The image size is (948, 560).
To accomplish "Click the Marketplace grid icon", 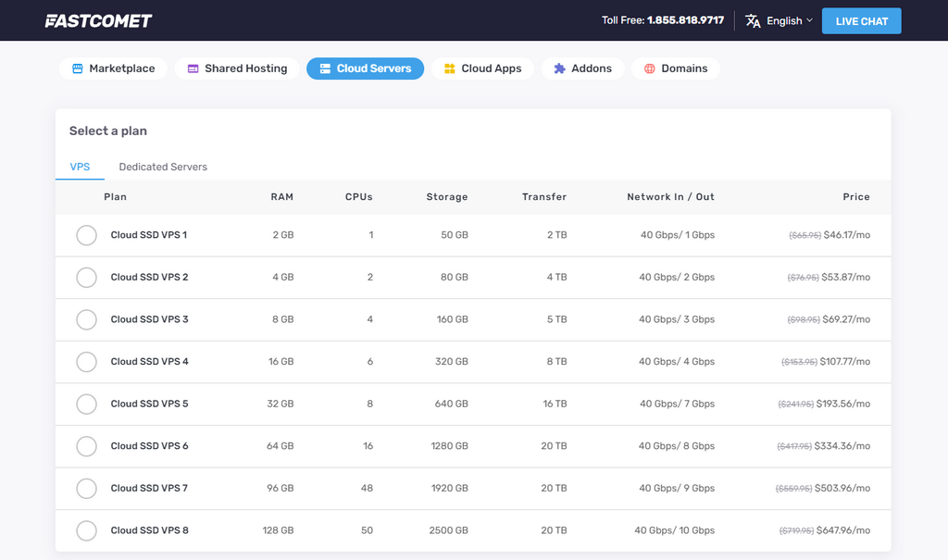I will pyautogui.click(x=72, y=68).
